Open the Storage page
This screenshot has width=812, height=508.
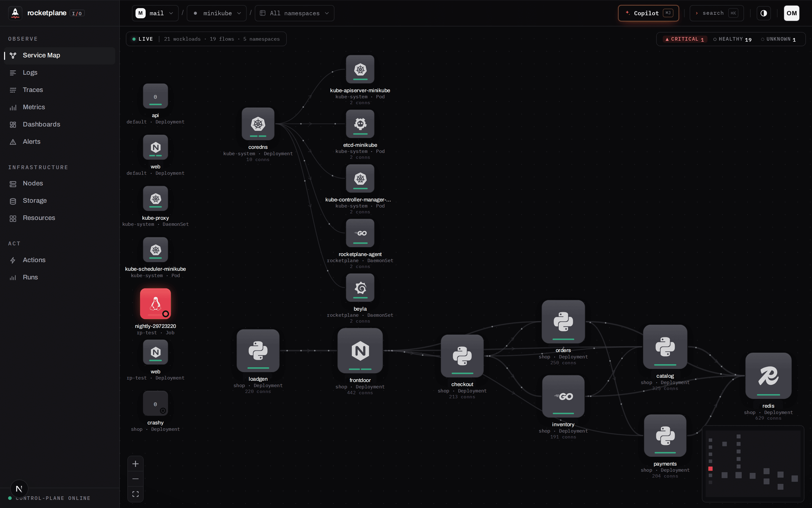pyautogui.click(x=59, y=201)
